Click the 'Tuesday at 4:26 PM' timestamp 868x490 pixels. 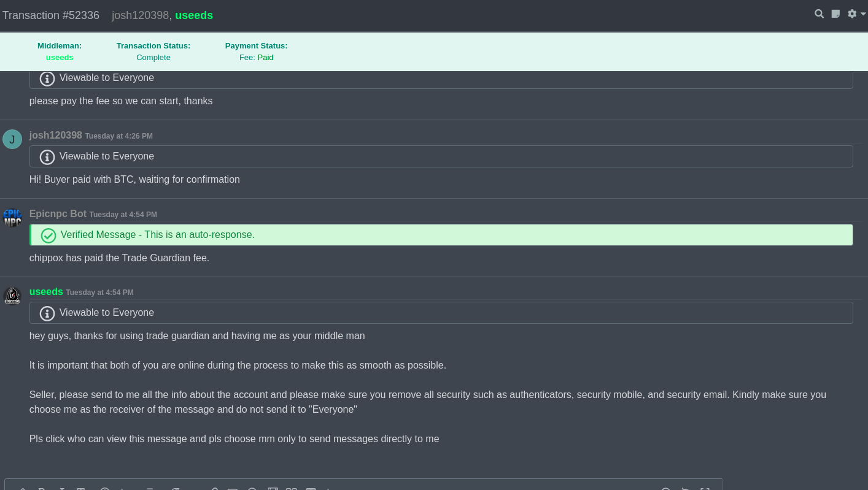[119, 136]
